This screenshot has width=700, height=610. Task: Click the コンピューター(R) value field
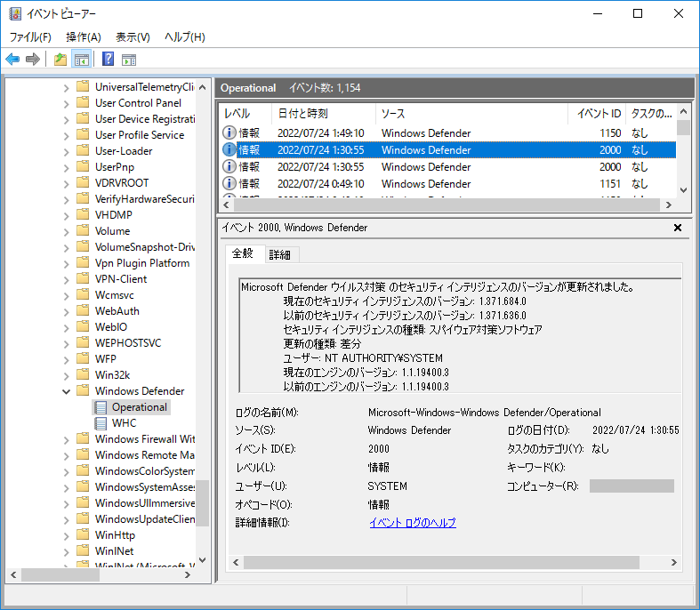(632, 486)
